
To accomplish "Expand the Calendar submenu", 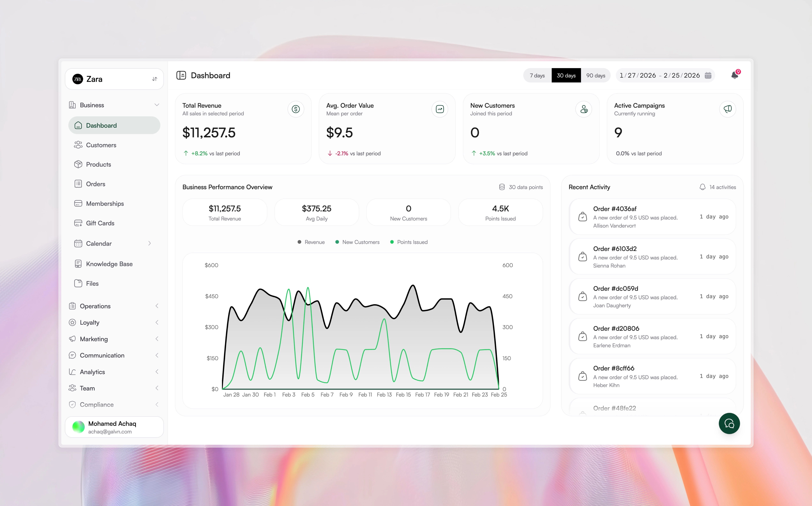I will coord(150,243).
